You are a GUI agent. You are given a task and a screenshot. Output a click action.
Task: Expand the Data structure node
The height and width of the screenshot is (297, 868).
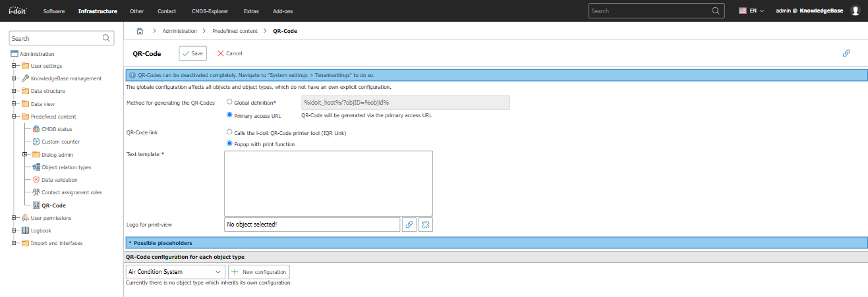14,91
